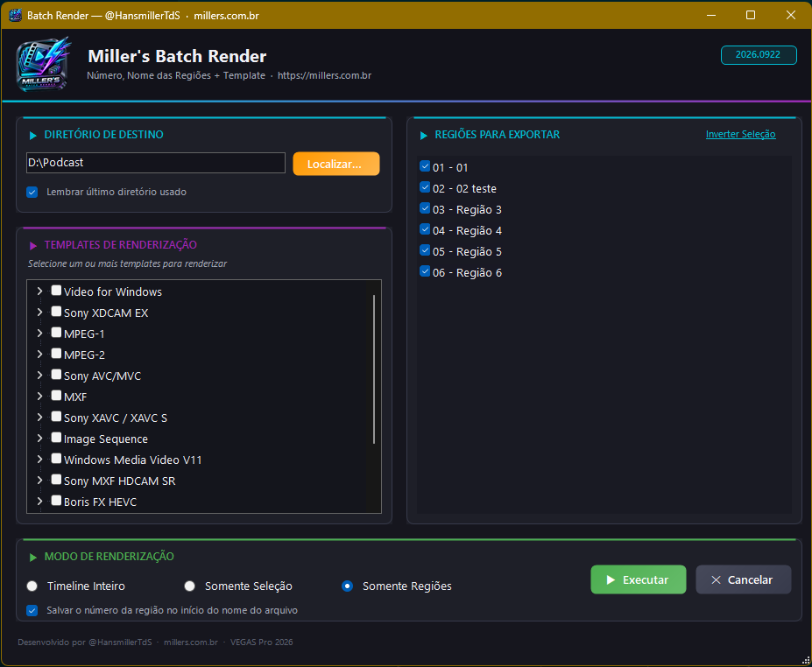
Task: Check the Boris FX HEVC checkbox
Action: pyautogui.click(x=56, y=501)
